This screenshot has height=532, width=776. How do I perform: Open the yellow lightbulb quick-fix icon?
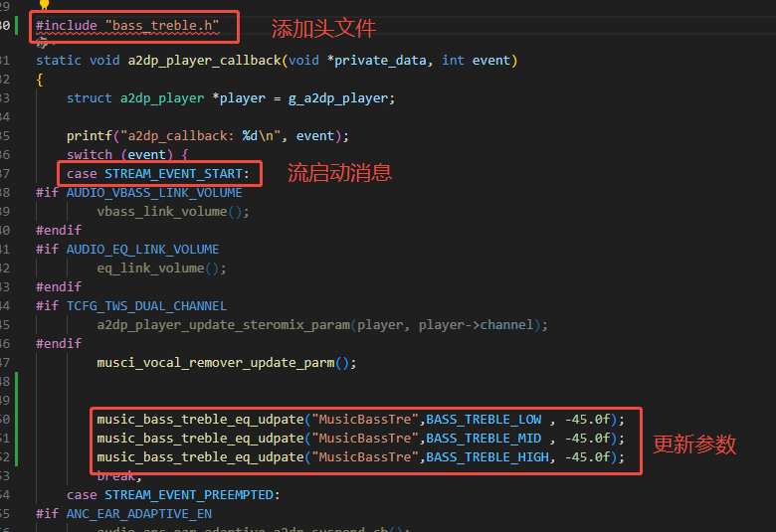click(x=44, y=4)
